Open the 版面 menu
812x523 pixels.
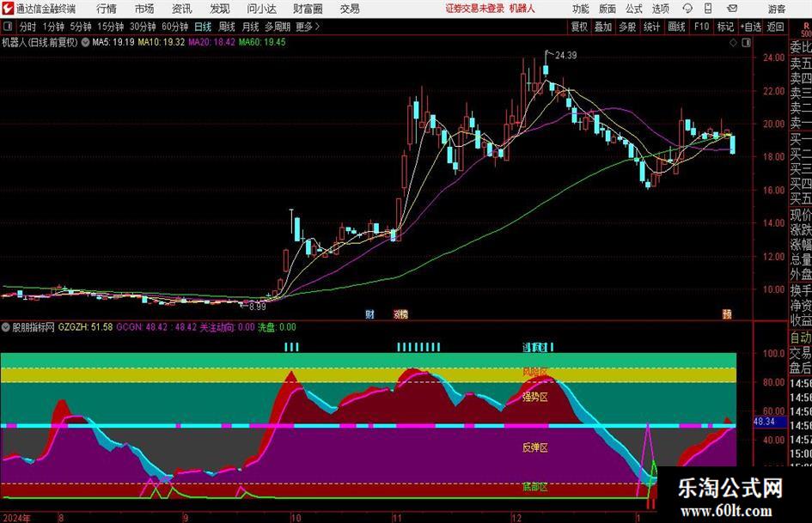tap(607, 9)
